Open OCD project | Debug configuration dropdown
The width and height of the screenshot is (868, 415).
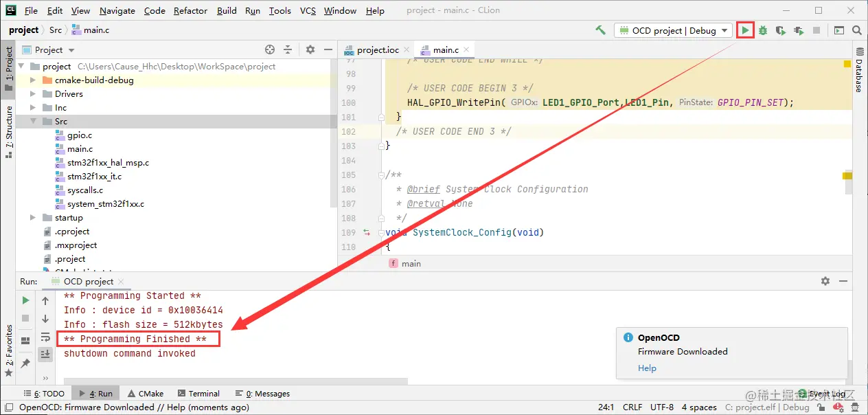pos(672,30)
